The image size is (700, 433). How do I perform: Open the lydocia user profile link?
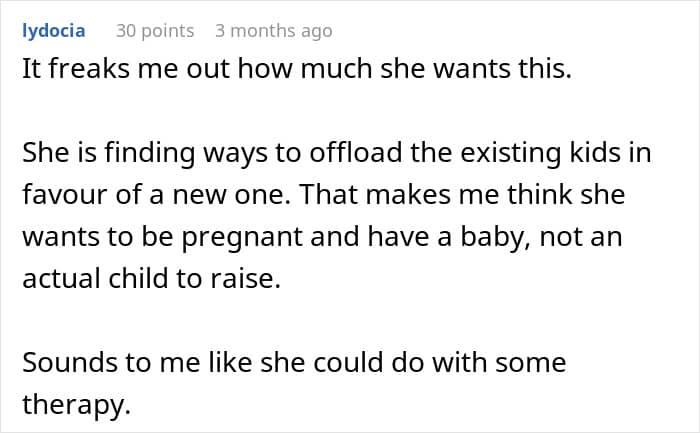[x=54, y=31]
